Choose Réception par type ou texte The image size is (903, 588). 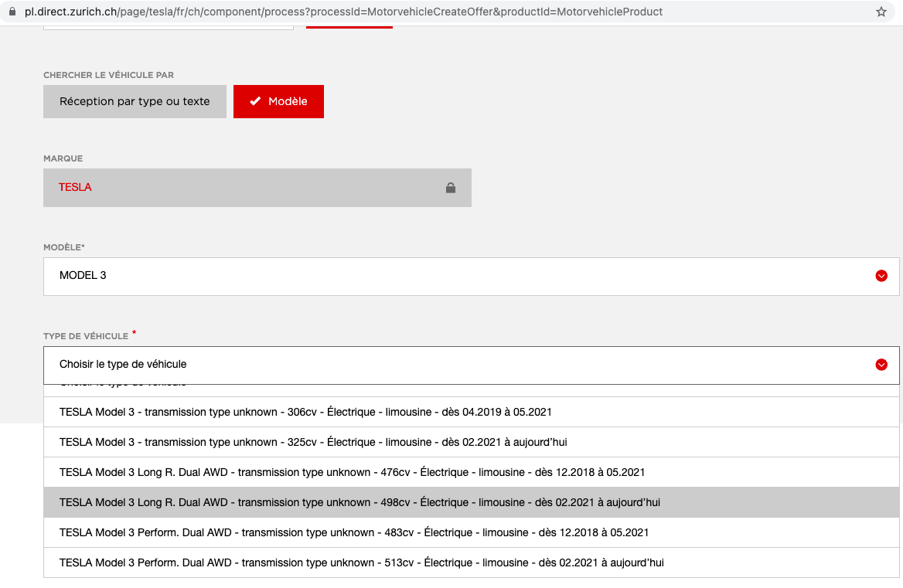(x=135, y=101)
